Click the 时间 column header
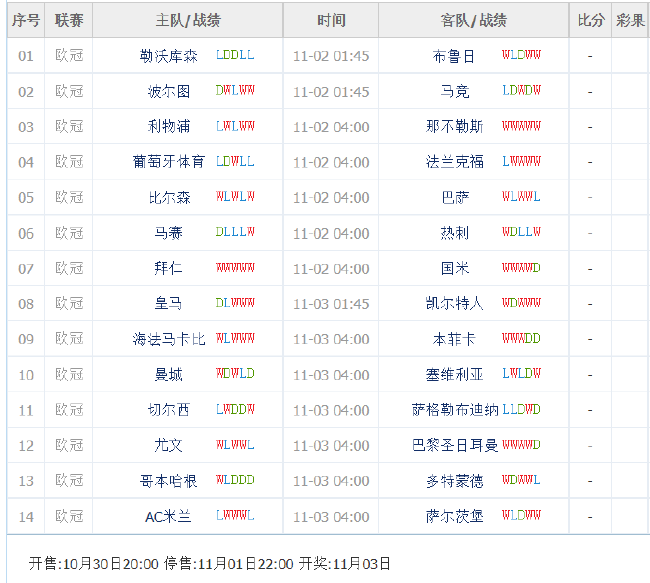The width and height of the screenshot is (650, 583). (x=331, y=20)
